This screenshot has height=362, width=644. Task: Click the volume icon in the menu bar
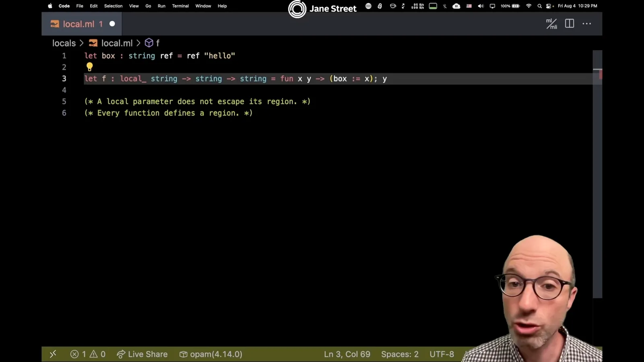click(x=481, y=6)
